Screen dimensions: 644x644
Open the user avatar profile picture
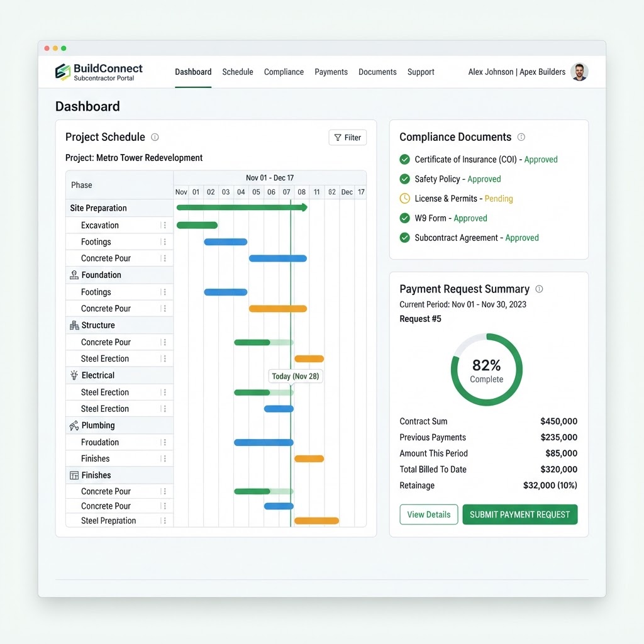tap(579, 72)
